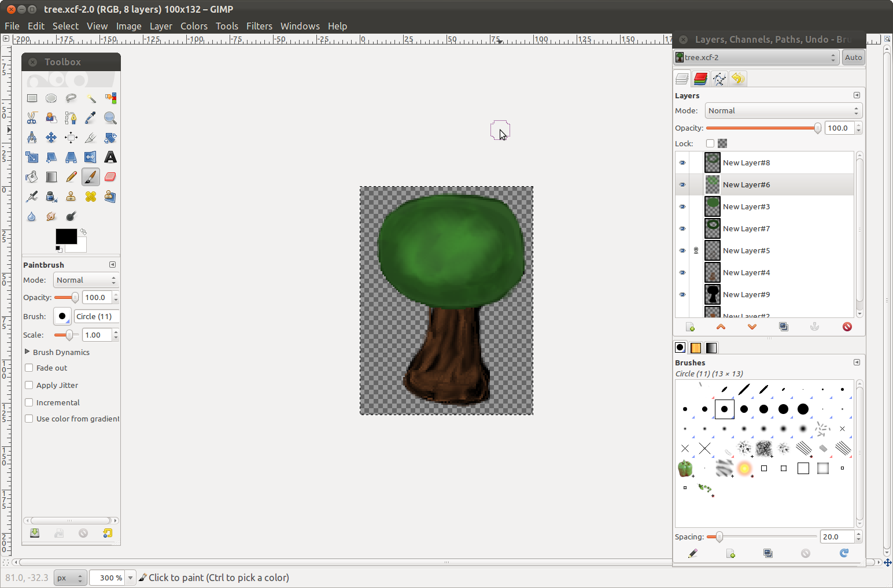Select the Scissors Select tool
The image size is (893, 588).
[x=32, y=118]
